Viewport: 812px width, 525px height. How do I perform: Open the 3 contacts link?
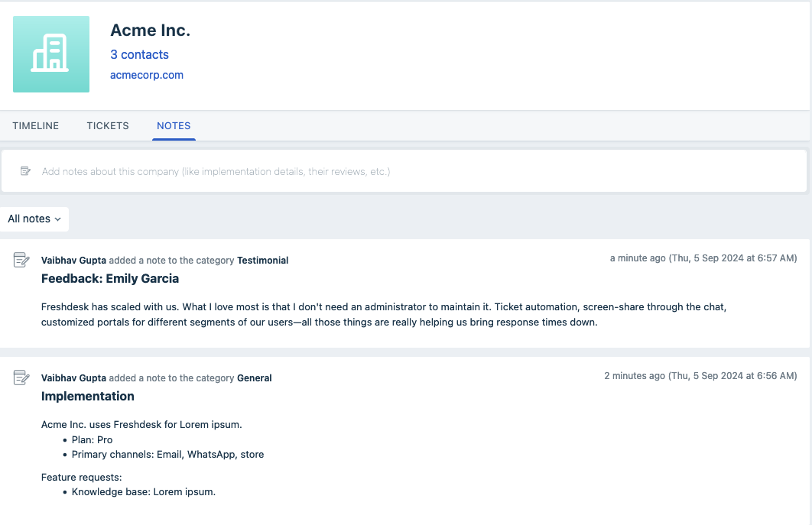(x=139, y=54)
